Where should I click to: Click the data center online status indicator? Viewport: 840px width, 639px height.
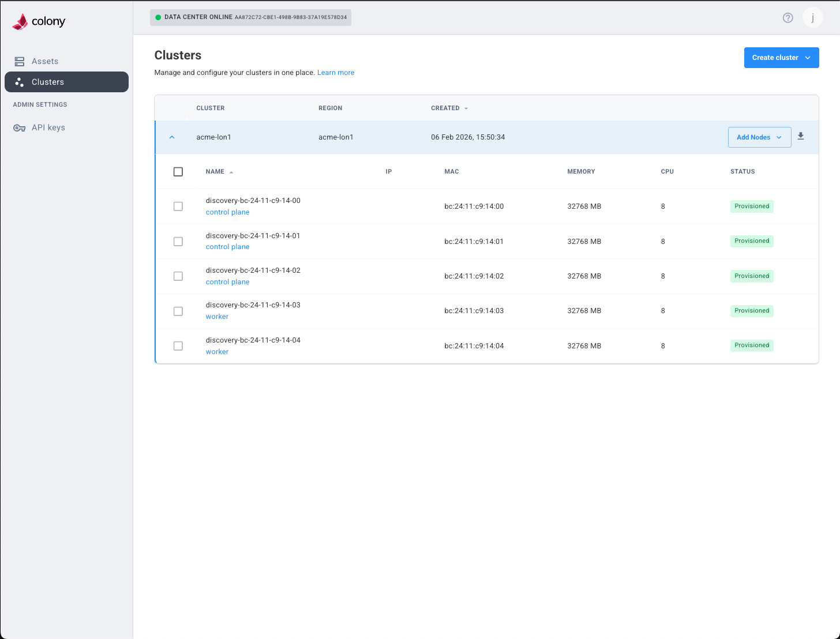click(x=250, y=17)
